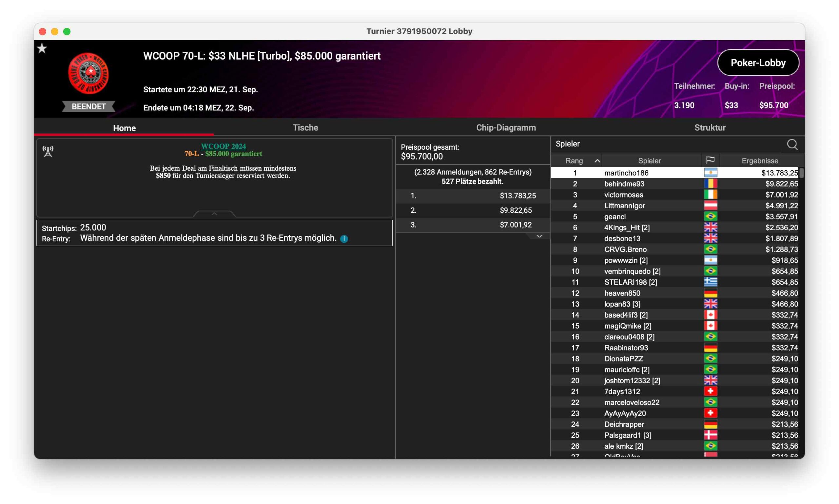
Task: Expand the full prize payout list
Action: (539, 236)
